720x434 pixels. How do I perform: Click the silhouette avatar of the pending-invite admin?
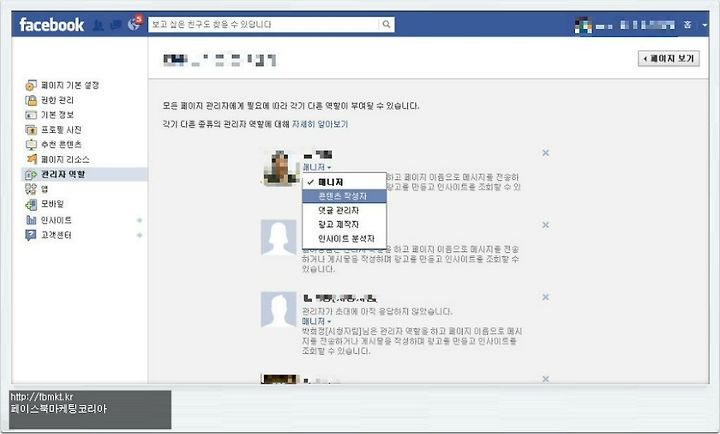pos(279,309)
